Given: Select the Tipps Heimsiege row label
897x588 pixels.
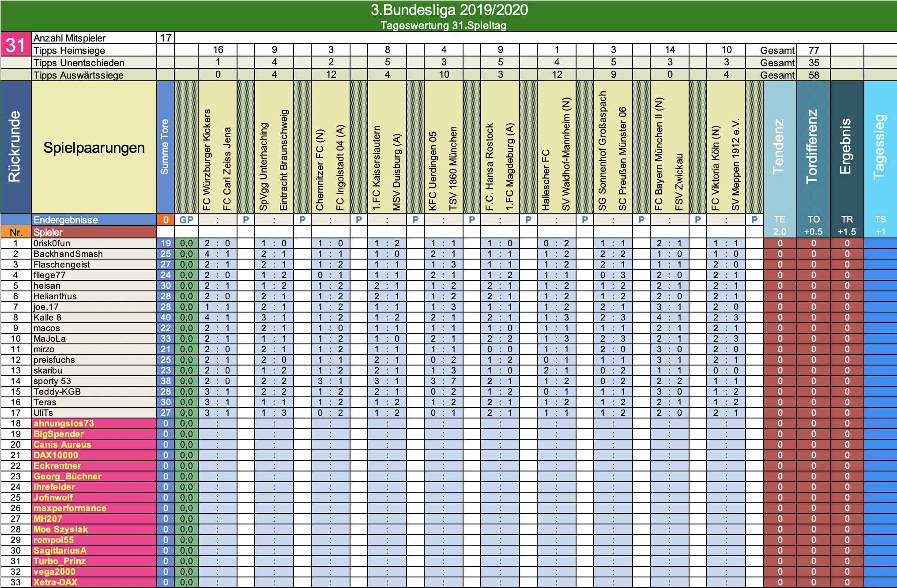Looking at the screenshot, I should click(69, 50).
